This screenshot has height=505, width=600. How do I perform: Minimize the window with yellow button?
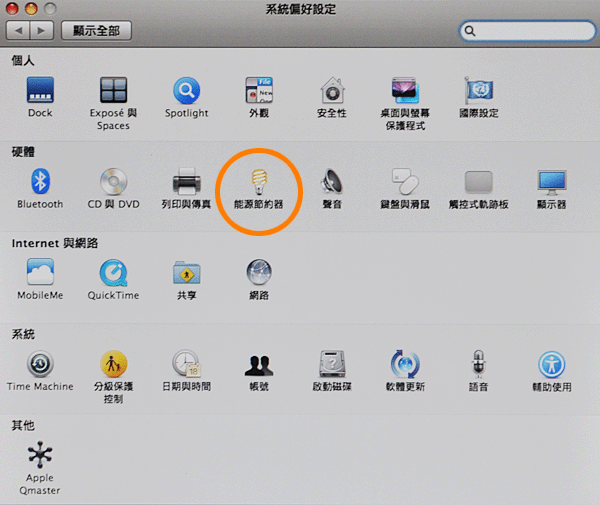[31, 8]
